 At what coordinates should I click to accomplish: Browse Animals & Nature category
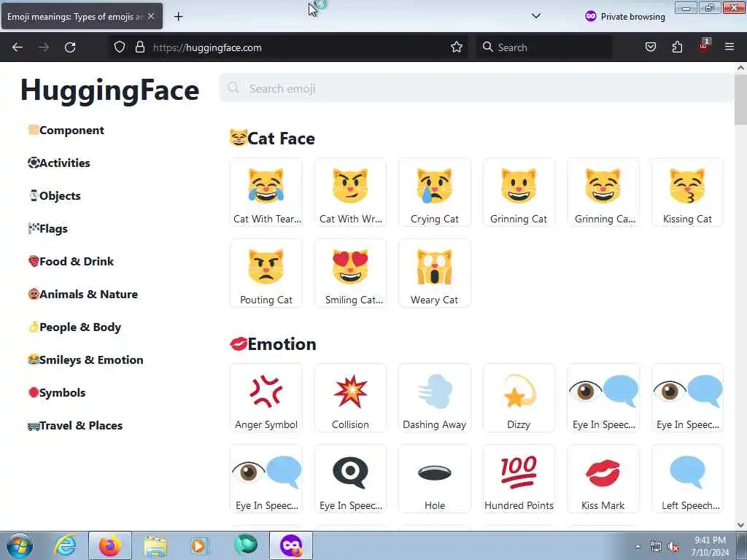pos(82,295)
